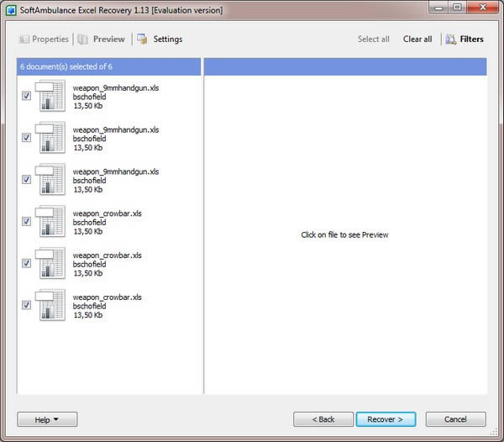Click the first weapon_9mmhandgun.xls spreadsheet icon
Screen dimensions: 504x442
(51, 96)
